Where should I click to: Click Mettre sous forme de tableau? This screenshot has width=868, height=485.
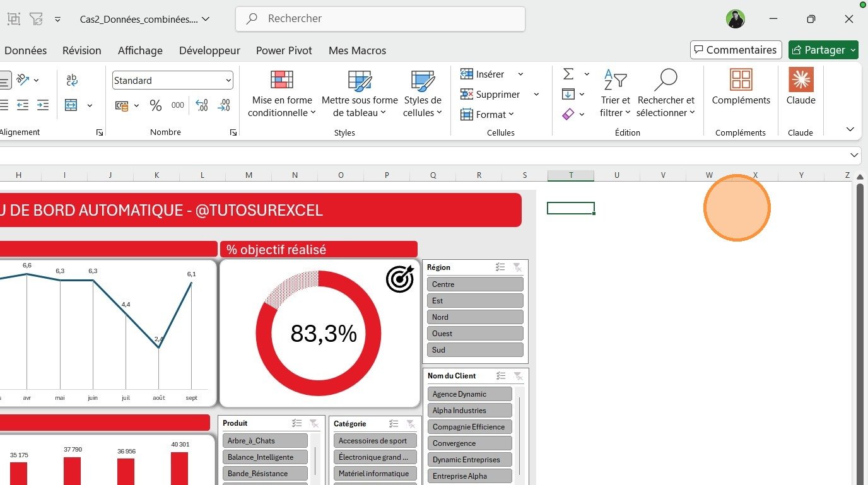coord(360,94)
